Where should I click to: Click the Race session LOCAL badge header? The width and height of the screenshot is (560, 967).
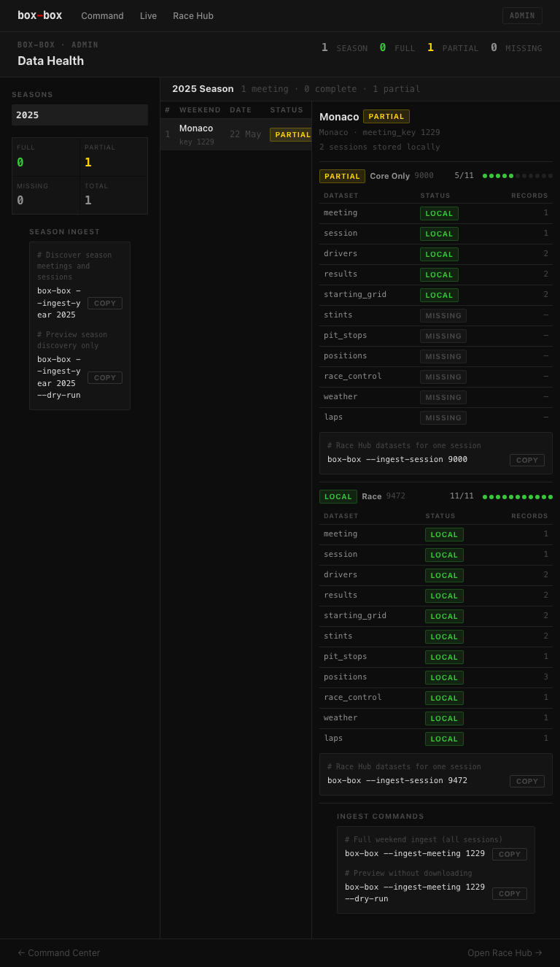point(338,496)
